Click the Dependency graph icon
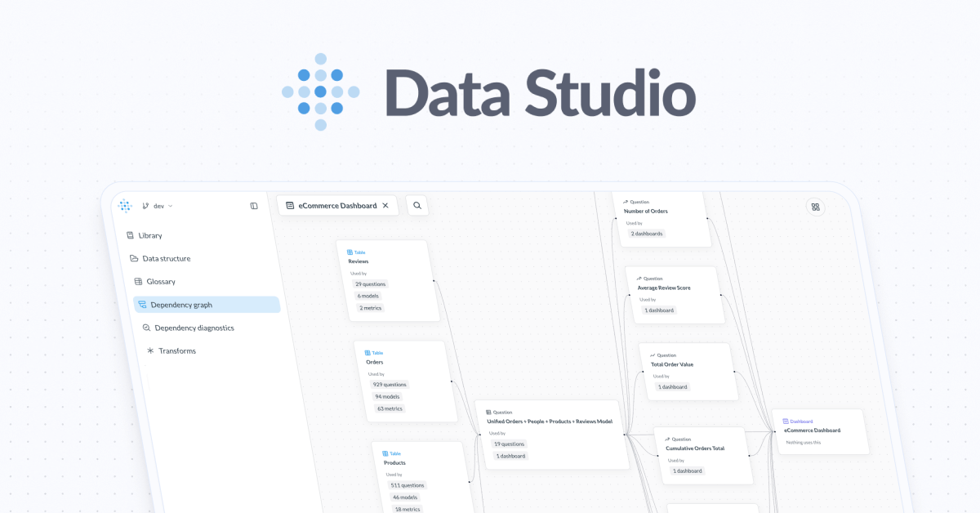 141,304
